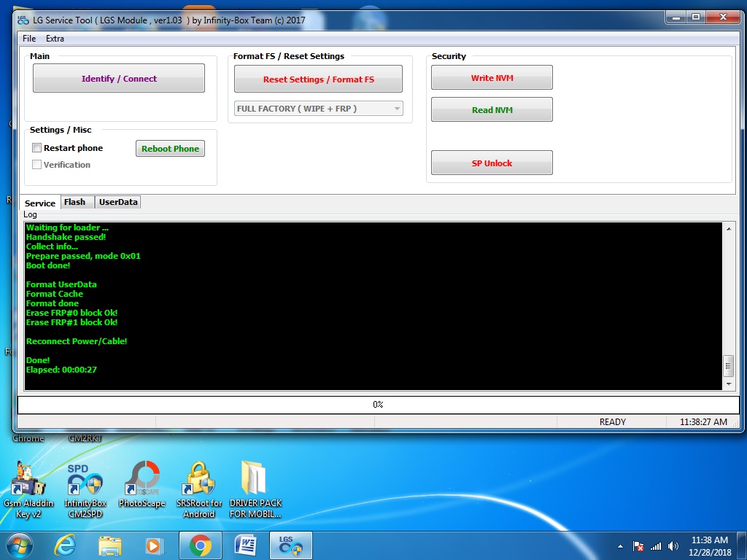This screenshot has height=560, width=747.
Task: Click 'Format UserData' log line
Action: [x=61, y=284]
